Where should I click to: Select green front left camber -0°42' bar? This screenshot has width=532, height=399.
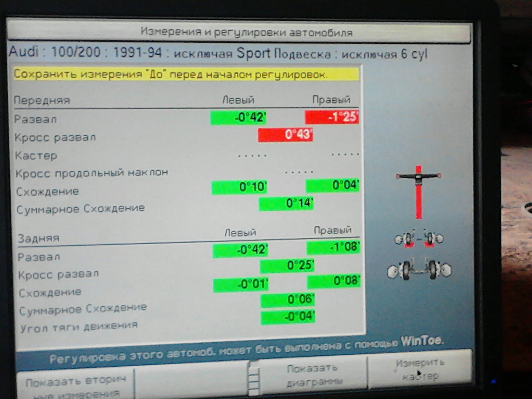238,118
